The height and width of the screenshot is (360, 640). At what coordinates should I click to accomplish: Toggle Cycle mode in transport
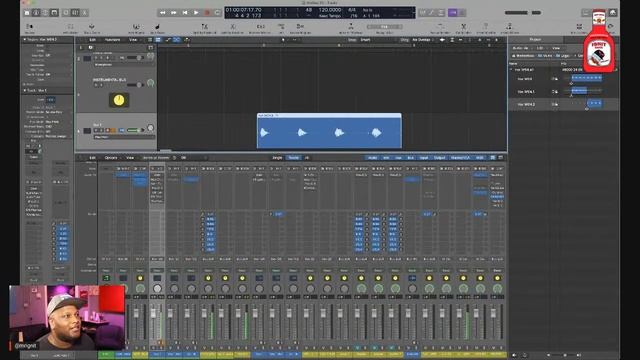click(217, 13)
